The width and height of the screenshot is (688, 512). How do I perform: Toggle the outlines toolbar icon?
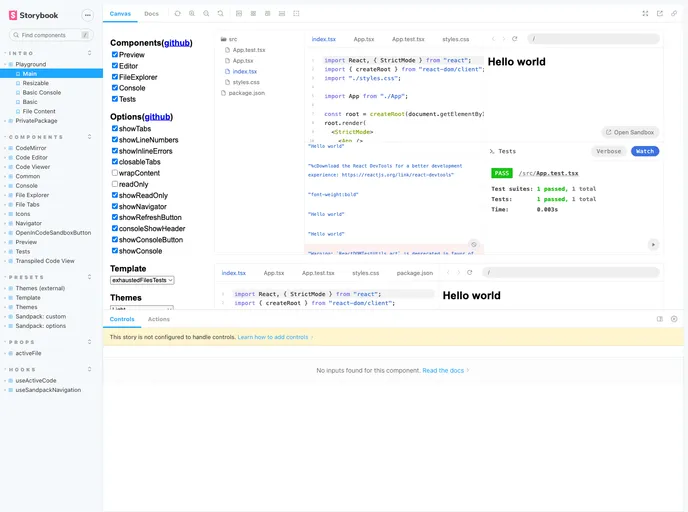pyautogui.click(x=296, y=14)
